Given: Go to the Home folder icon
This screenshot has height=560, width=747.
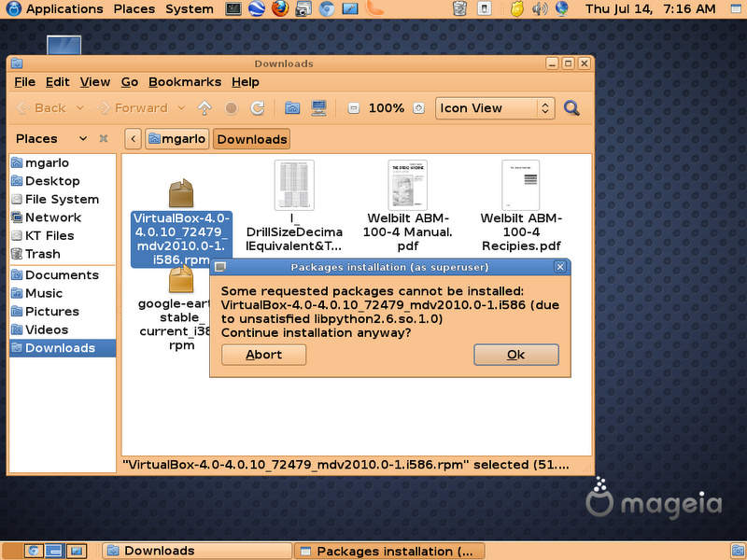Looking at the screenshot, I should pyautogui.click(x=292, y=108).
